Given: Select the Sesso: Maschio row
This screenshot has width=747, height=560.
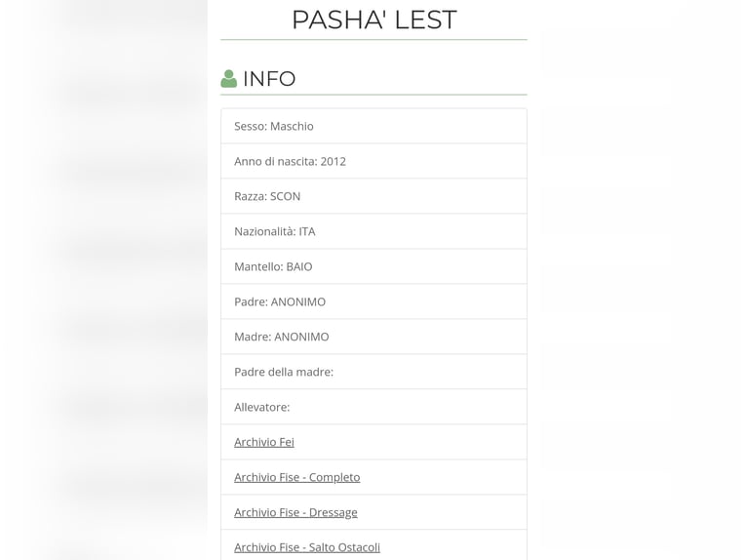Looking at the screenshot, I should [373, 126].
